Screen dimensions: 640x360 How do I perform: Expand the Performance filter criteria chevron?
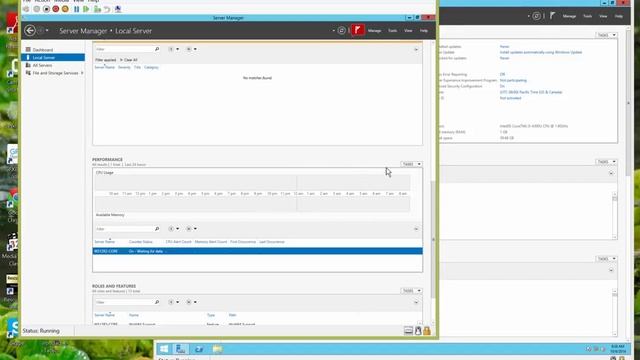416,229
